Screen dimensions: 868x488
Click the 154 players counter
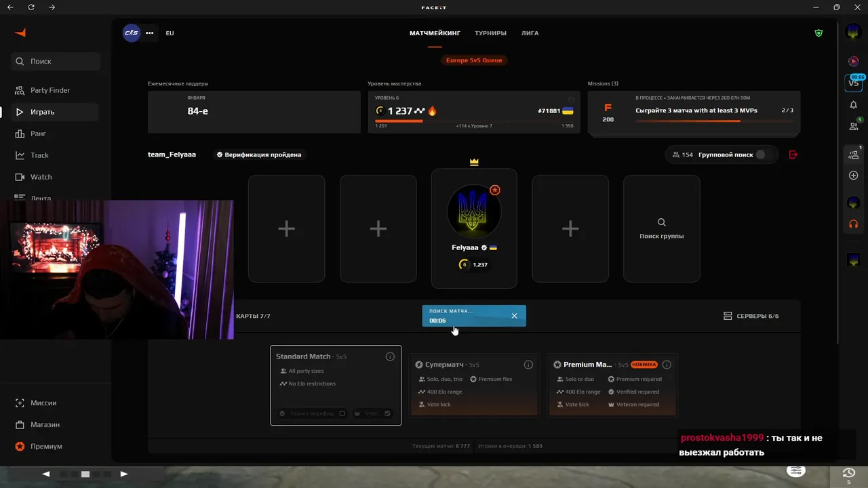682,155
